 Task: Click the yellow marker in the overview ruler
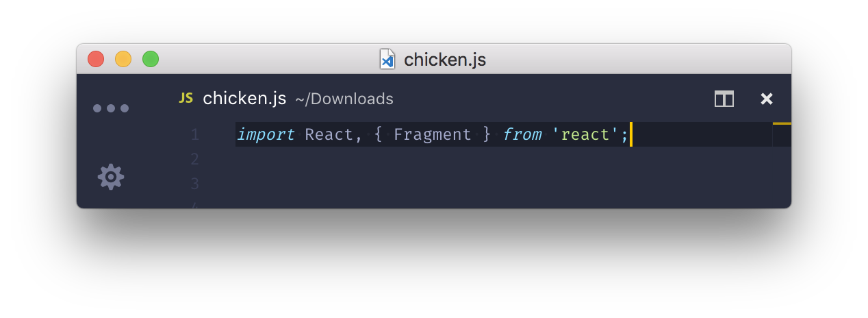[x=782, y=123]
